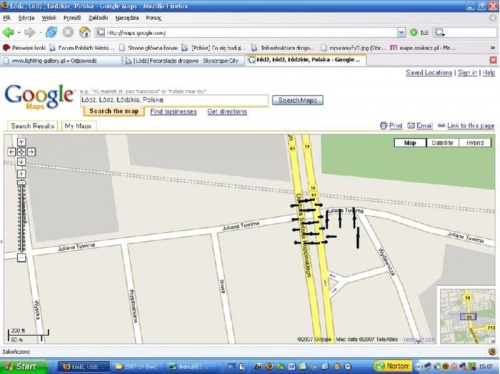Viewport: 500px width, 374px height.
Task: Open the Get directions link
Action: click(x=227, y=112)
